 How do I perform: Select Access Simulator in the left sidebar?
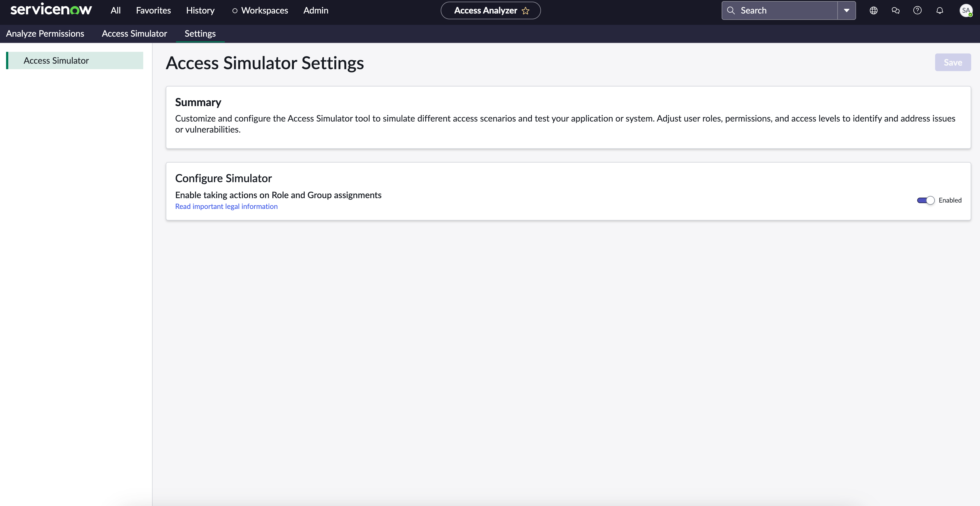[x=75, y=61]
